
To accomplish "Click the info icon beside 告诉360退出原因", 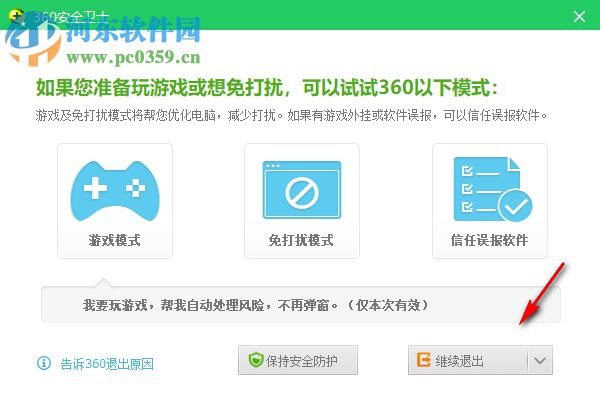I will point(44,363).
